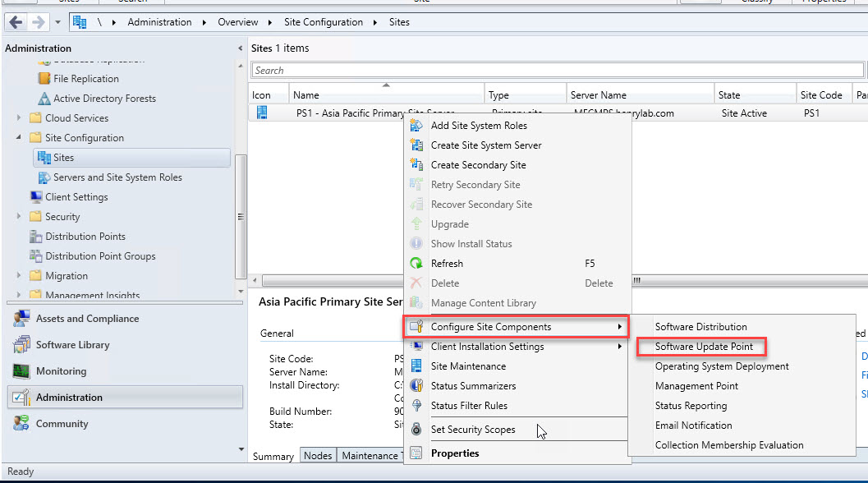The image size is (868, 483).
Task: Click the Set Security Scopes lock icon
Action: [x=416, y=429]
